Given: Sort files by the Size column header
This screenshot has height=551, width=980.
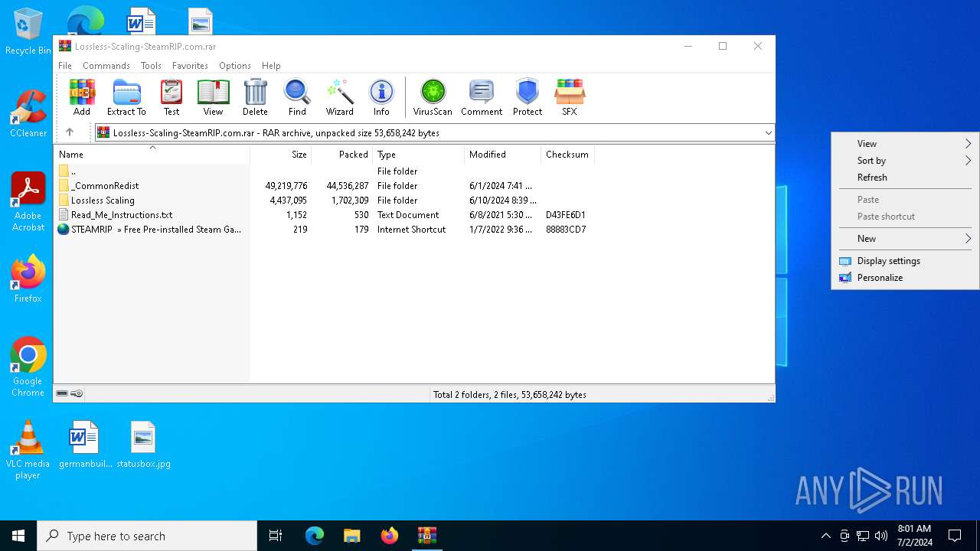Looking at the screenshot, I should [x=281, y=154].
